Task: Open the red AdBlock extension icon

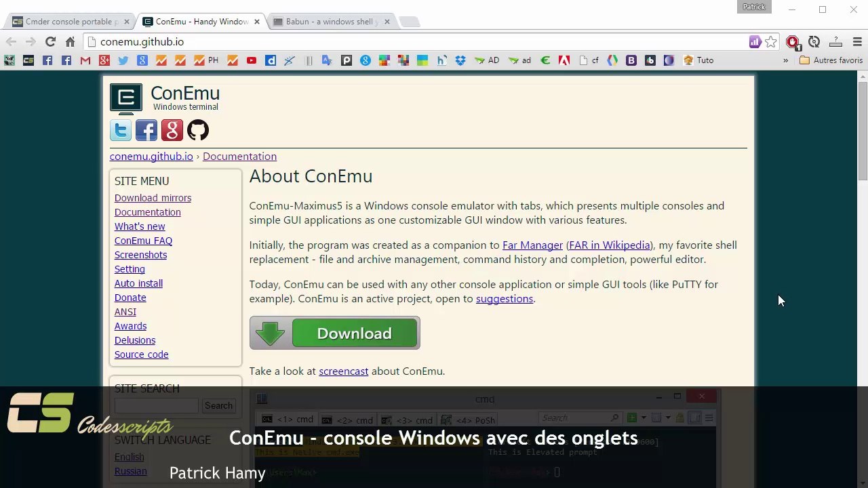Action: [x=792, y=42]
